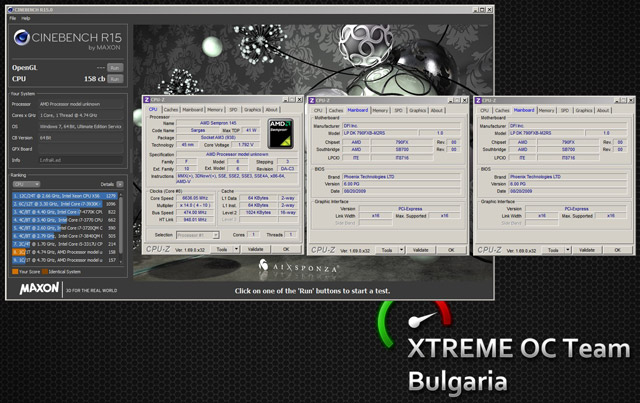The height and width of the screenshot is (403, 640).
Task: Open Memory tab in rightmost CPU-Z window
Action: point(546,111)
